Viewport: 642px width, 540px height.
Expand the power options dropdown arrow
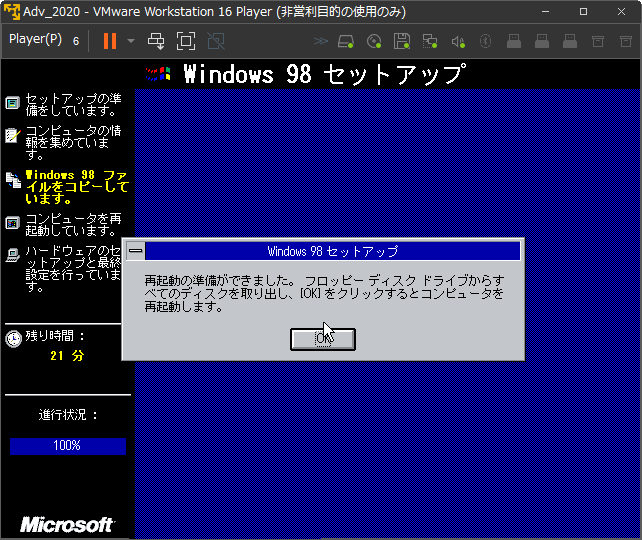point(131,41)
